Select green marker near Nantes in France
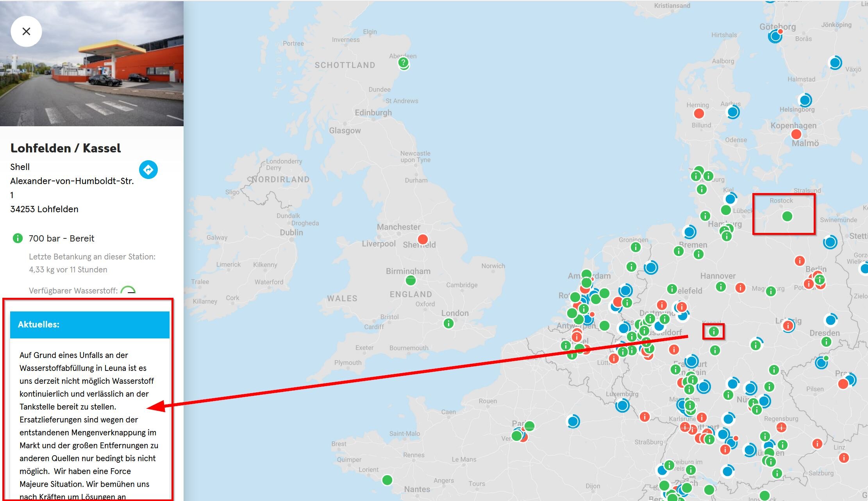The width and height of the screenshot is (868, 501). pos(387,480)
